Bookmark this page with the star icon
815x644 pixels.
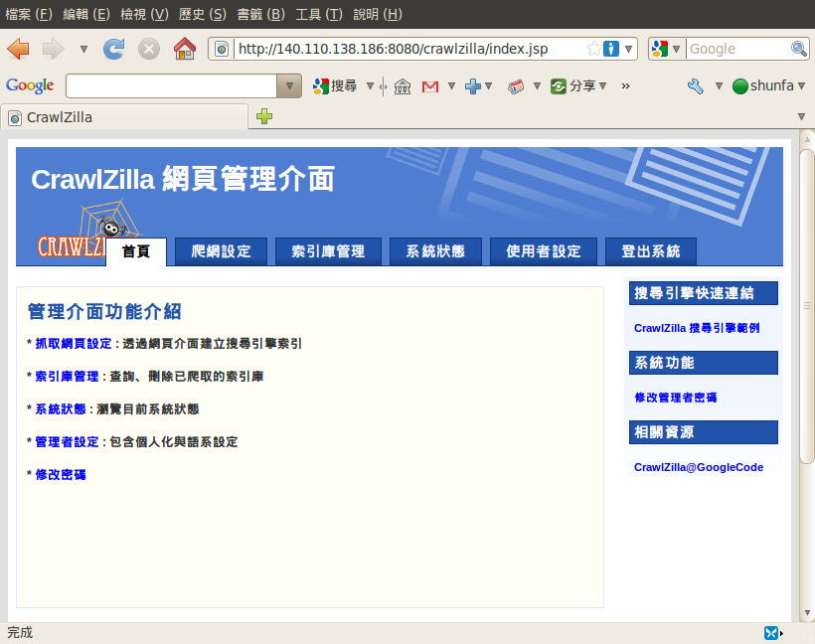click(x=593, y=49)
